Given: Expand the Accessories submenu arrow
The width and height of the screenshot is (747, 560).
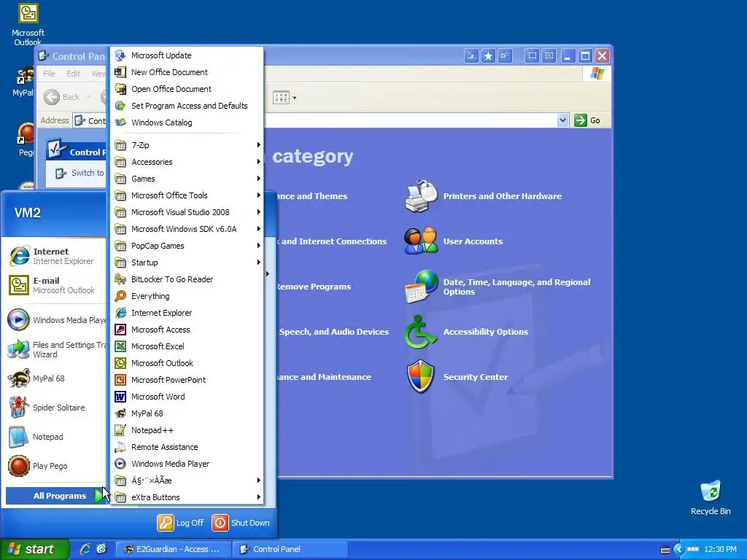Looking at the screenshot, I should click(x=258, y=162).
